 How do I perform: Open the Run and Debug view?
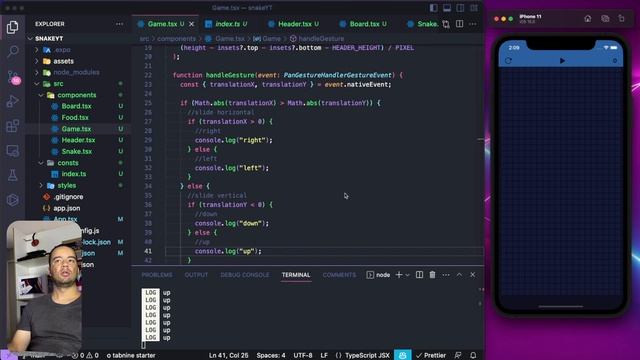tap(12, 101)
